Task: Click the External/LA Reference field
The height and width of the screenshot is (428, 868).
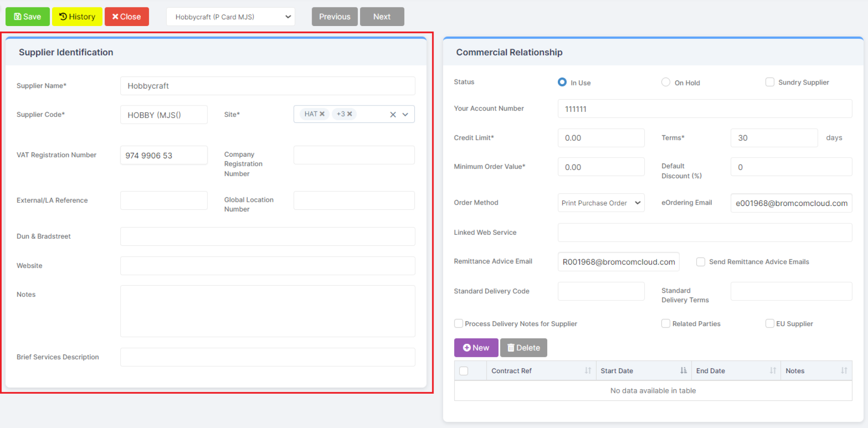Action: [x=164, y=201]
